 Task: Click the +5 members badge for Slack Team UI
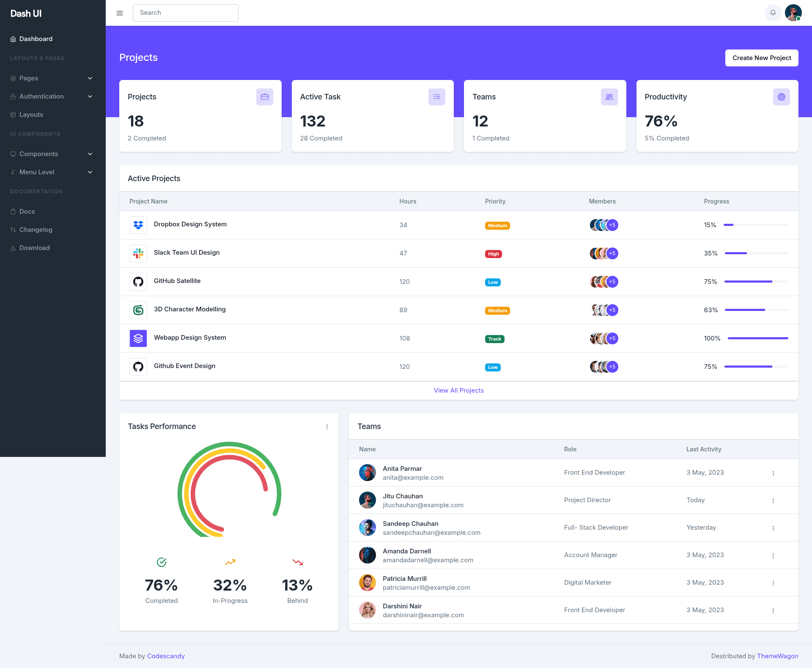pyautogui.click(x=612, y=253)
